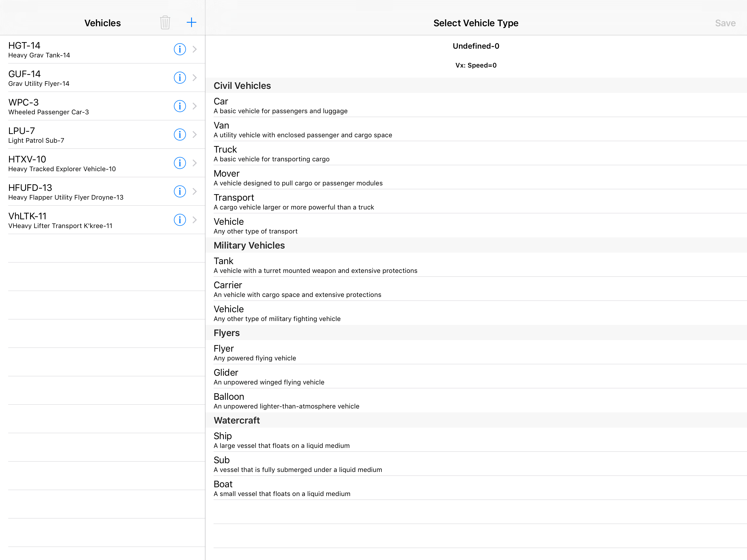
Task: Expand LPU-7 row disclosure chevron
Action: [194, 135]
